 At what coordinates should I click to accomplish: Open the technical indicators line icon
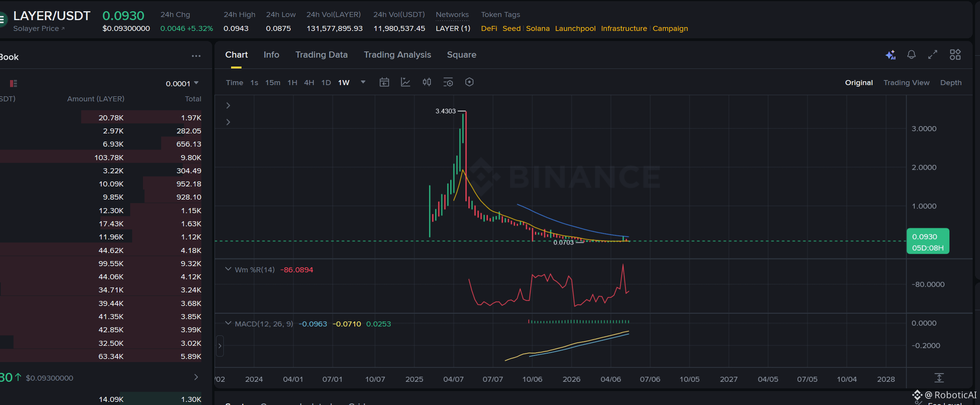(x=405, y=82)
